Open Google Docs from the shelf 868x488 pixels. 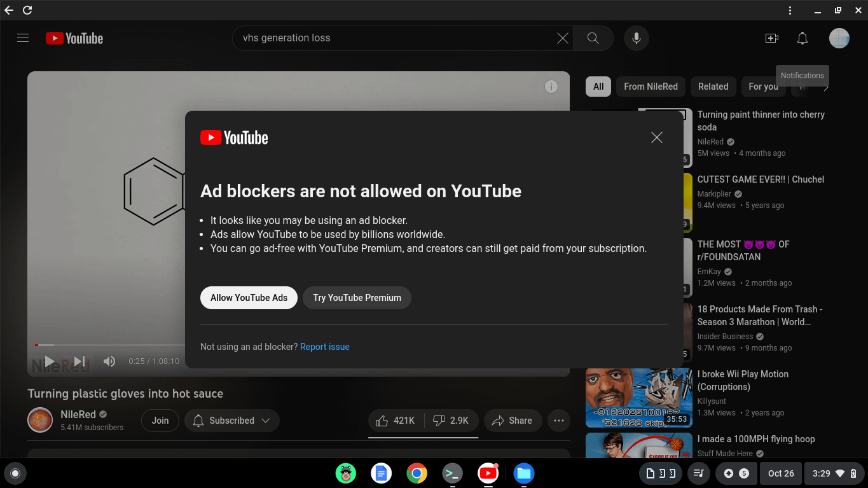381,473
